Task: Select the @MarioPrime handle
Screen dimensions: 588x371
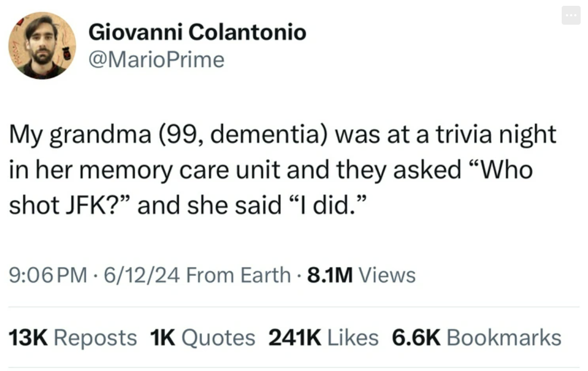Action: tap(156, 60)
